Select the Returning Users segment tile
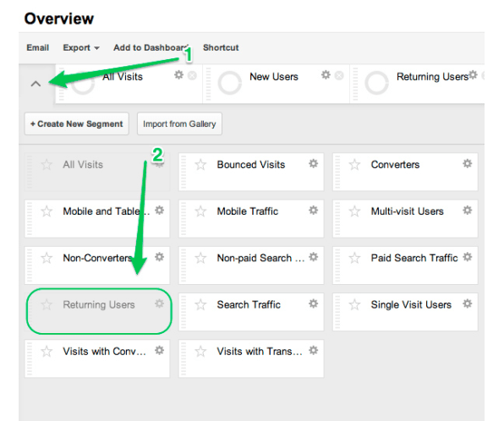Screen dimensions: 504x421 [98, 311]
